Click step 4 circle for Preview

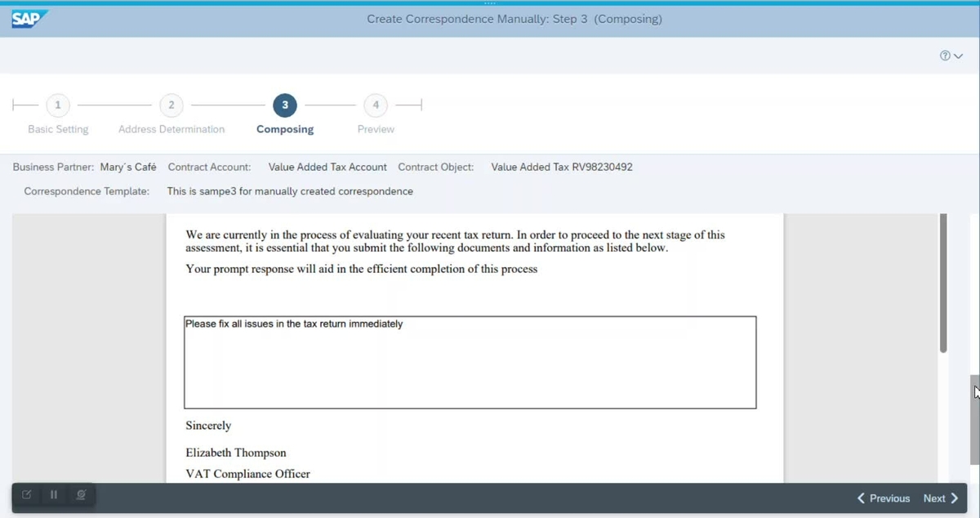[375, 105]
